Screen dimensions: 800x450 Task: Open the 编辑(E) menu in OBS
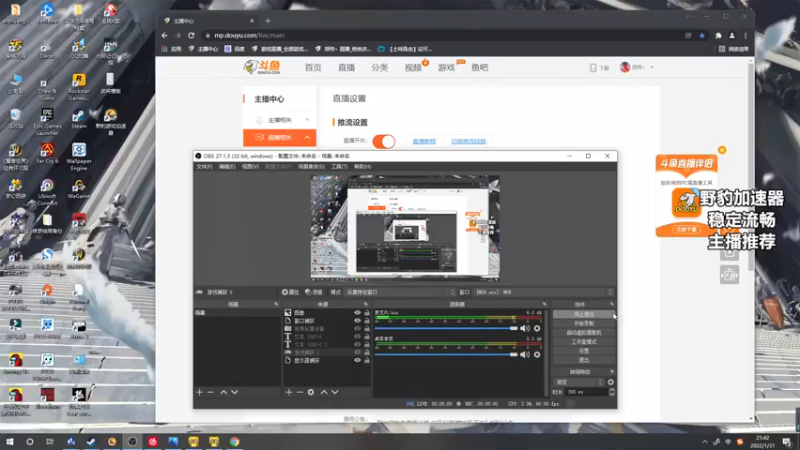[x=227, y=166]
